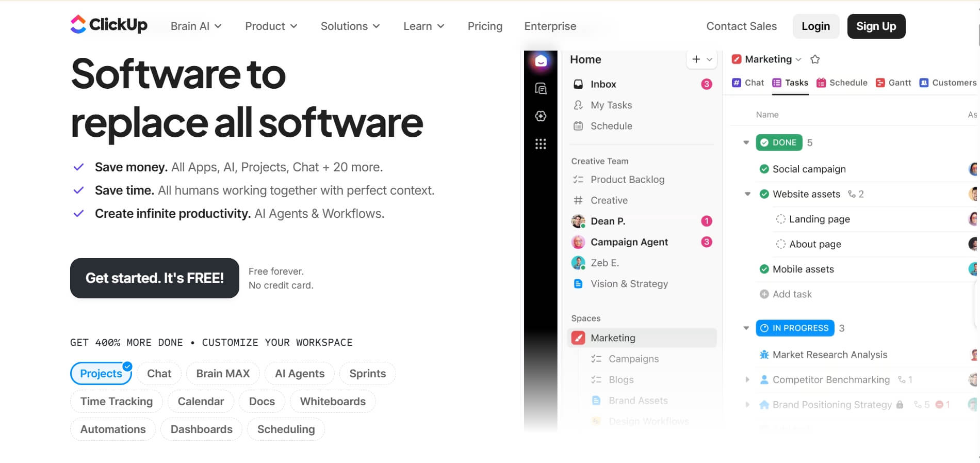This screenshot has height=463, width=980.
Task: Click the ClickUp logo icon
Action: [x=78, y=24]
